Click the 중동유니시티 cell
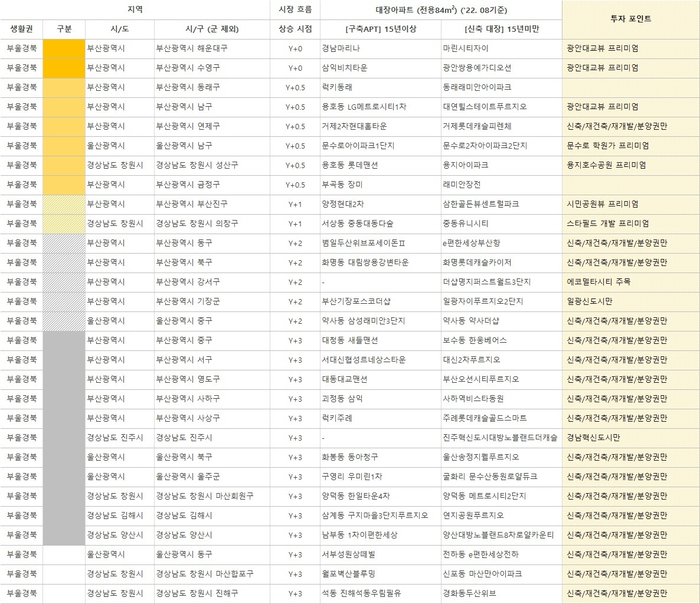The image size is (700, 604). (x=501, y=224)
